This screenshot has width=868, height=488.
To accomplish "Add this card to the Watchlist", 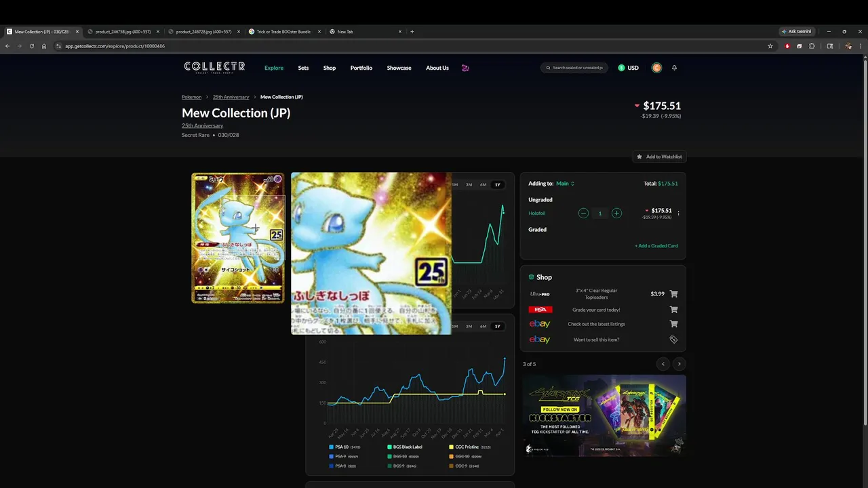I will pyautogui.click(x=659, y=157).
